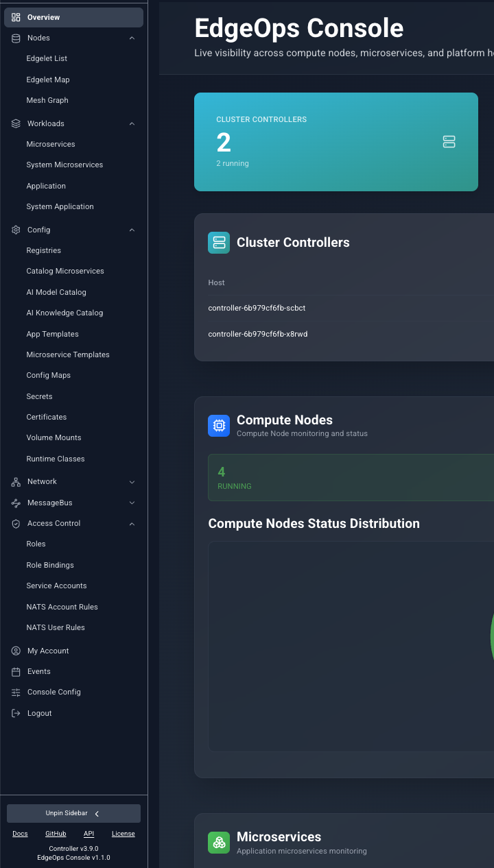Image resolution: width=494 pixels, height=868 pixels.
Task: Collapse the Nodes section chevron
Action: (x=132, y=38)
